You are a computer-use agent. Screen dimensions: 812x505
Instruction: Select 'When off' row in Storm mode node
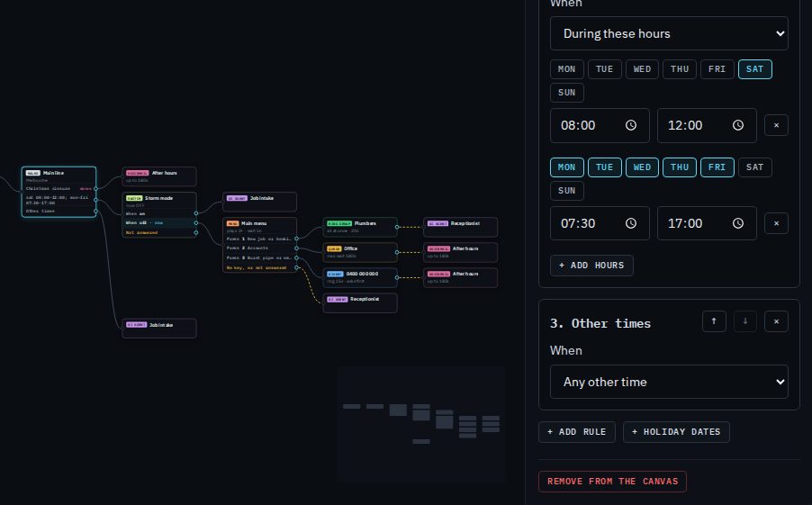159,222
